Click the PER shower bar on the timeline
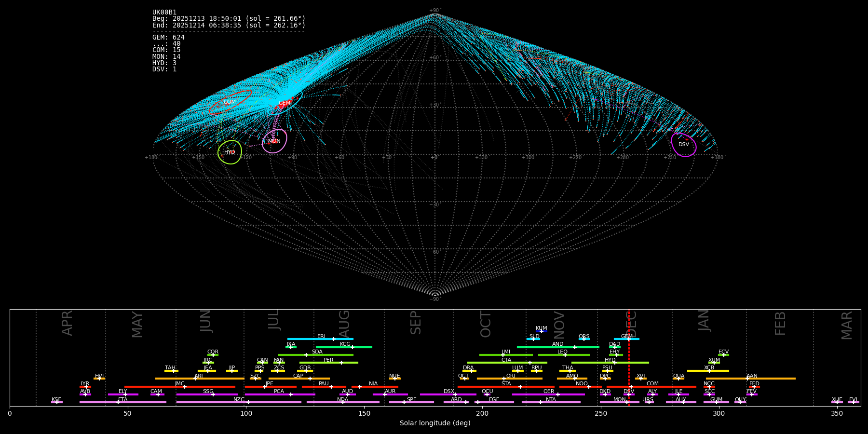This screenshot has height=434, width=868. (329, 363)
